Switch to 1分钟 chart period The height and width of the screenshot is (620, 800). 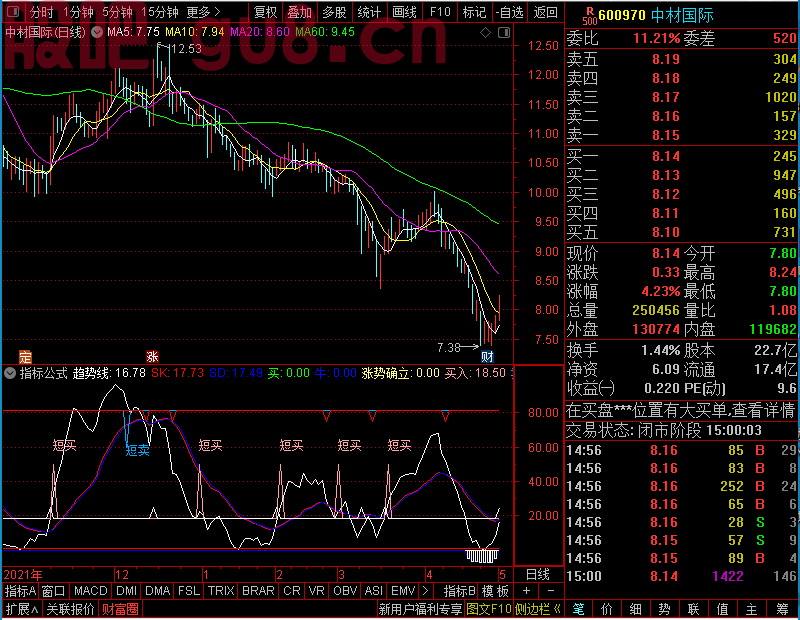(79, 12)
